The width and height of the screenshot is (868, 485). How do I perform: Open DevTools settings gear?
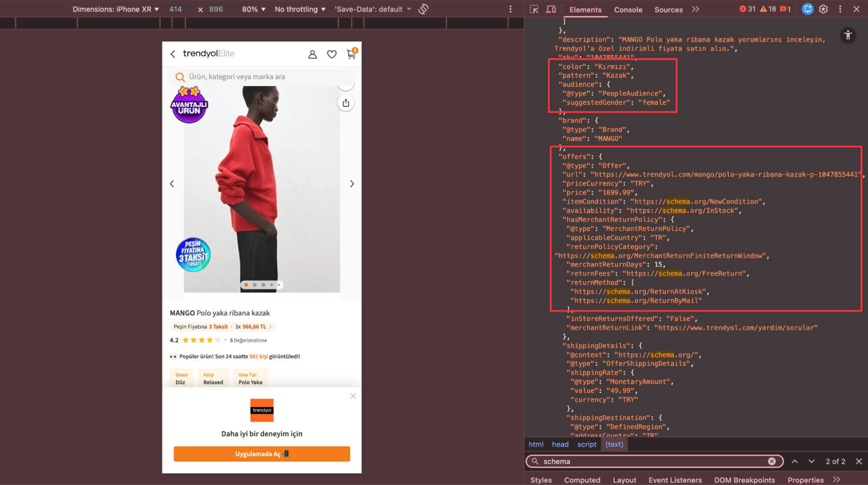[823, 9]
